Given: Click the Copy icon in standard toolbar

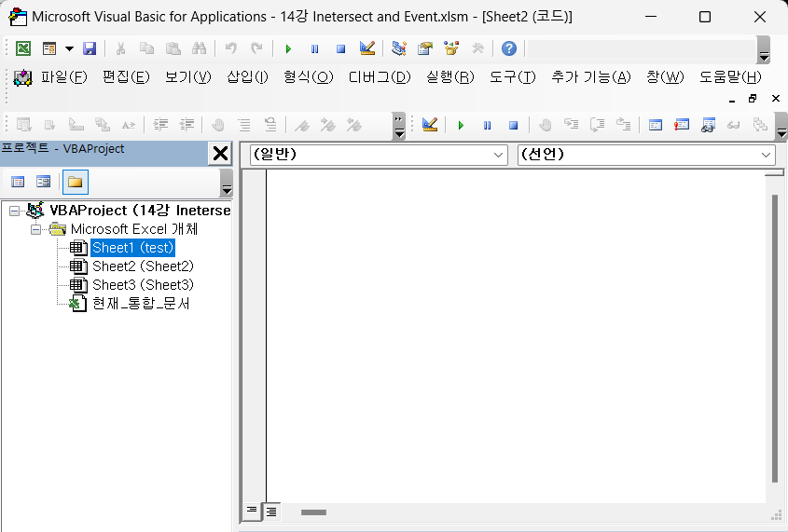Looking at the screenshot, I should [146, 48].
